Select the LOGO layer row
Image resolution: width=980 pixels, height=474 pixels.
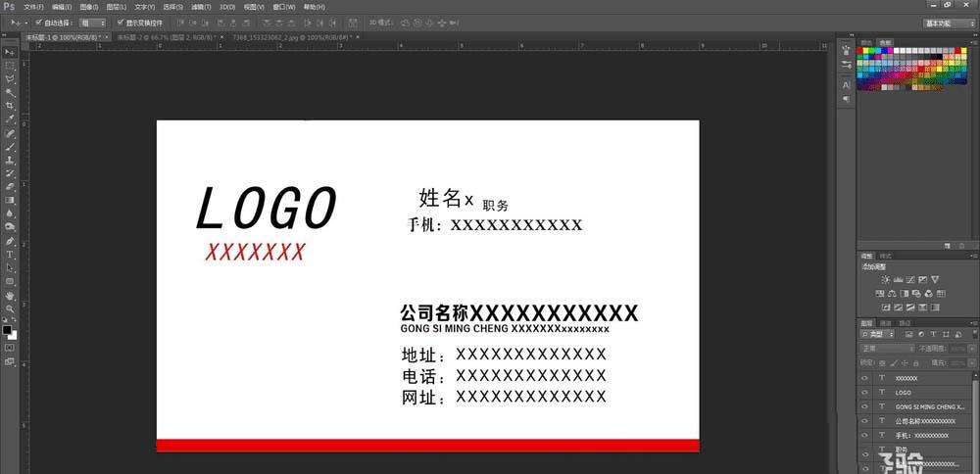pos(915,392)
